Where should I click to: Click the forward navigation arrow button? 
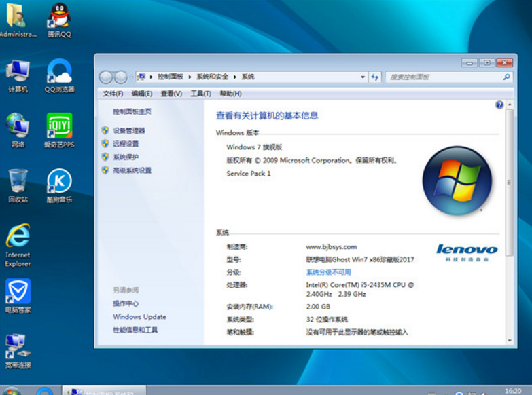[120, 77]
